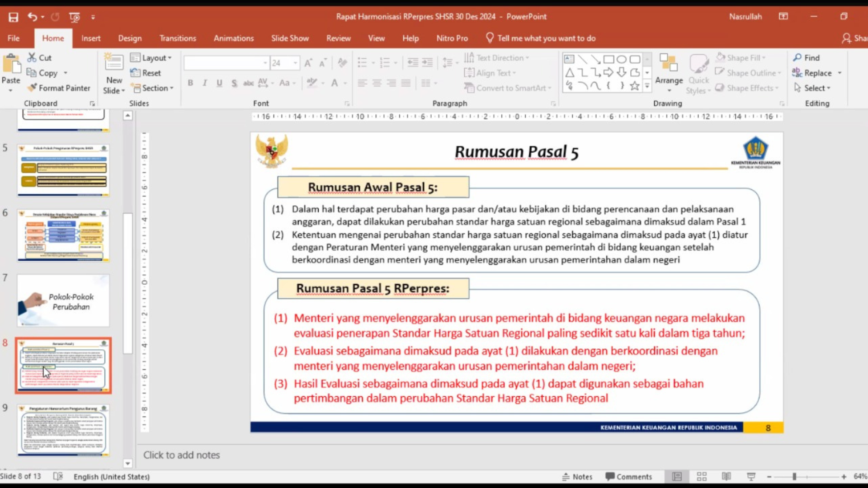This screenshot has height=488, width=868.
Task: Justify the paragraph text
Action: click(406, 83)
